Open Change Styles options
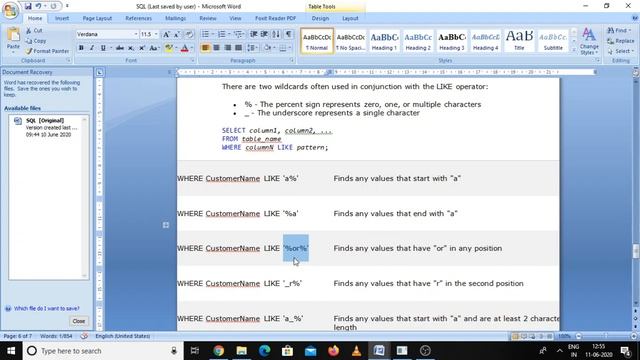 click(x=589, y=41)
